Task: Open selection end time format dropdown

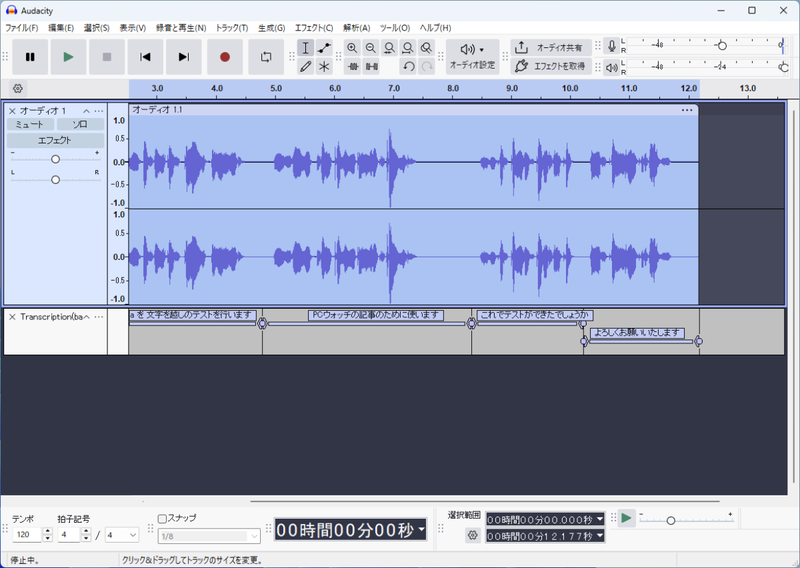Action: (x=599, y=536)
